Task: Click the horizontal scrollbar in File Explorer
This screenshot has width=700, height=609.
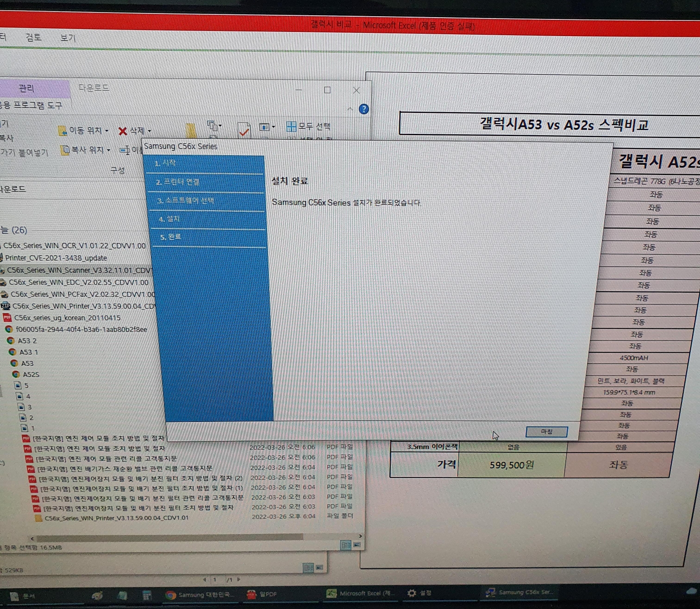Action: (x=170, y=537)
